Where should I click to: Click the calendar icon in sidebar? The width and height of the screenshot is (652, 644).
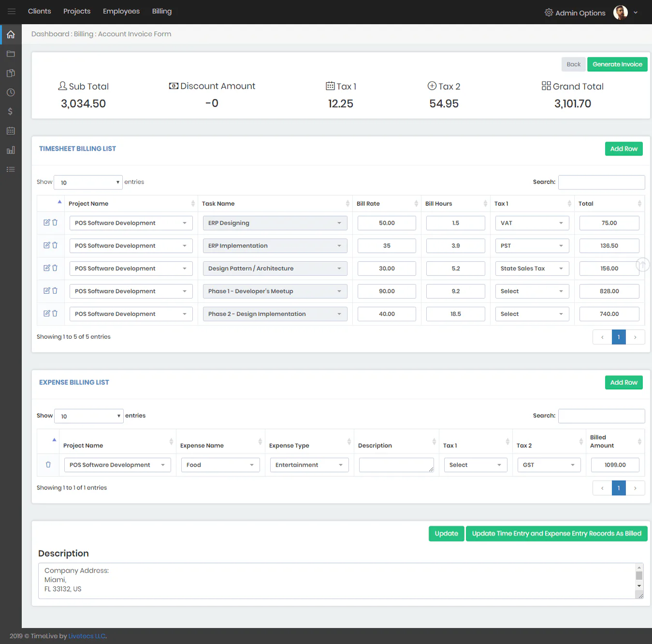(11, 131)
